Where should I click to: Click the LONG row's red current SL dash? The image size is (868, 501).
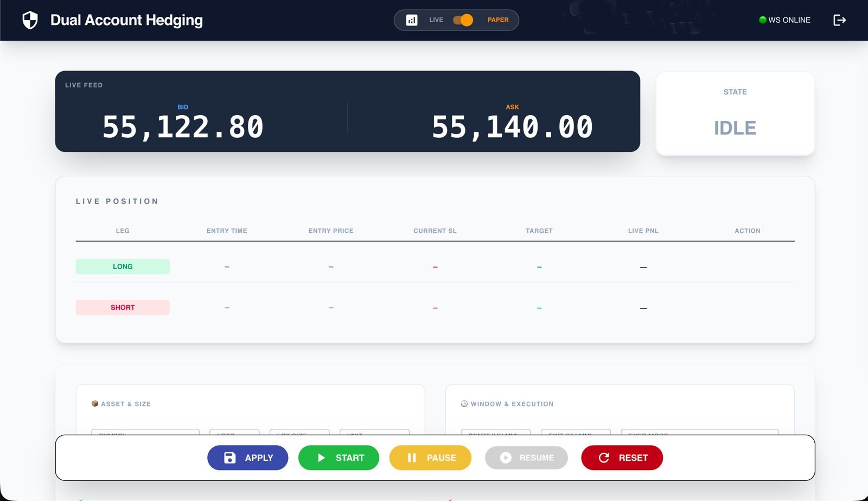[435, 267]
